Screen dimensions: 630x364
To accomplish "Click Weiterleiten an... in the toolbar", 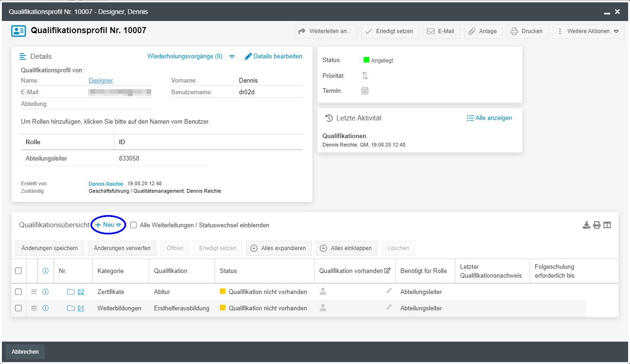I will click(326, 31).
